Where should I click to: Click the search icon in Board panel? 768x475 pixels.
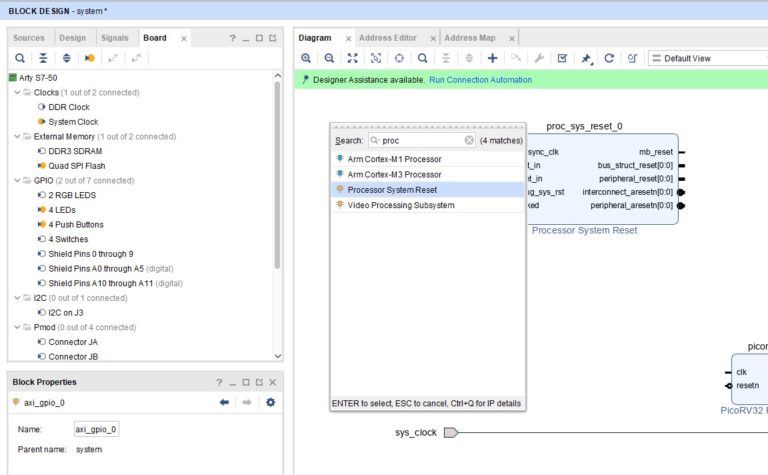(x=20, y=58)
